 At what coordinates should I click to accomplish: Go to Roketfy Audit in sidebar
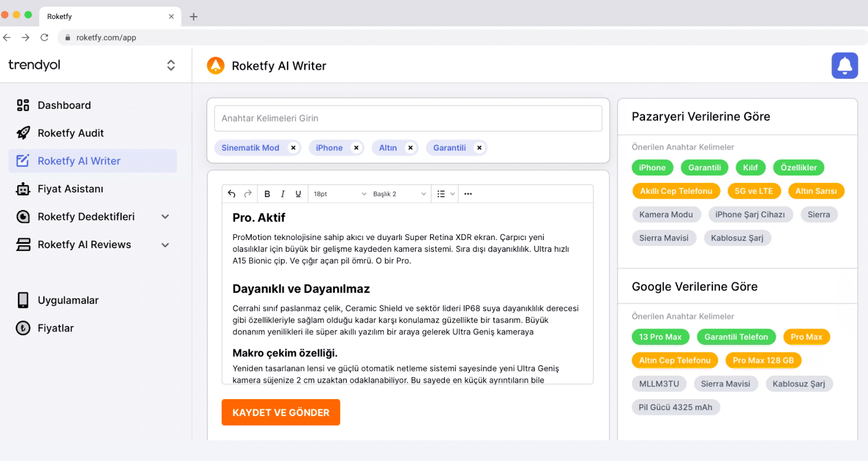point(71,133)
